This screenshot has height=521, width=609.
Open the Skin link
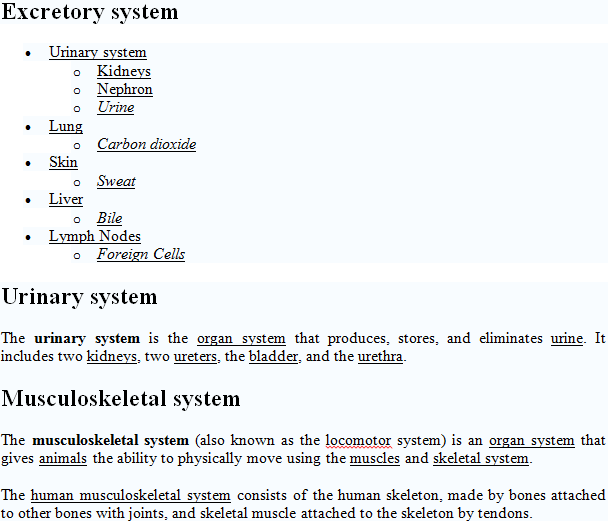click(x=63, y=162)
